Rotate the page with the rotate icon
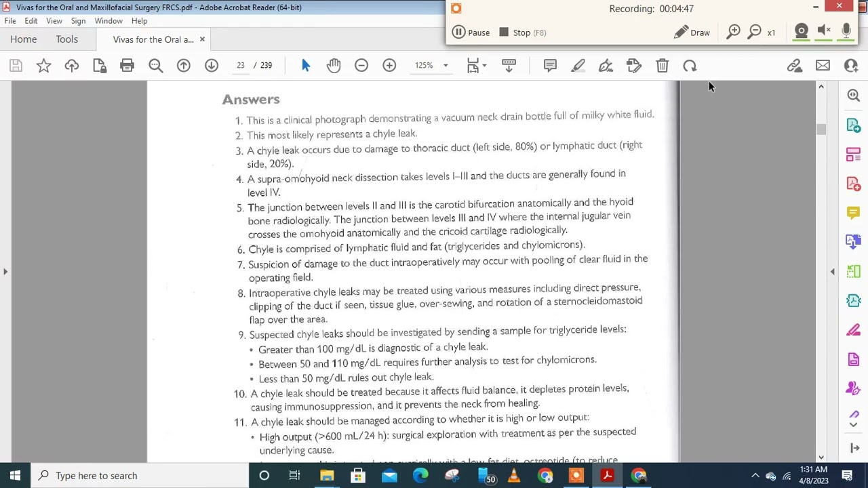The width and height of the screenshot is (868, 488). coord(690,66)
